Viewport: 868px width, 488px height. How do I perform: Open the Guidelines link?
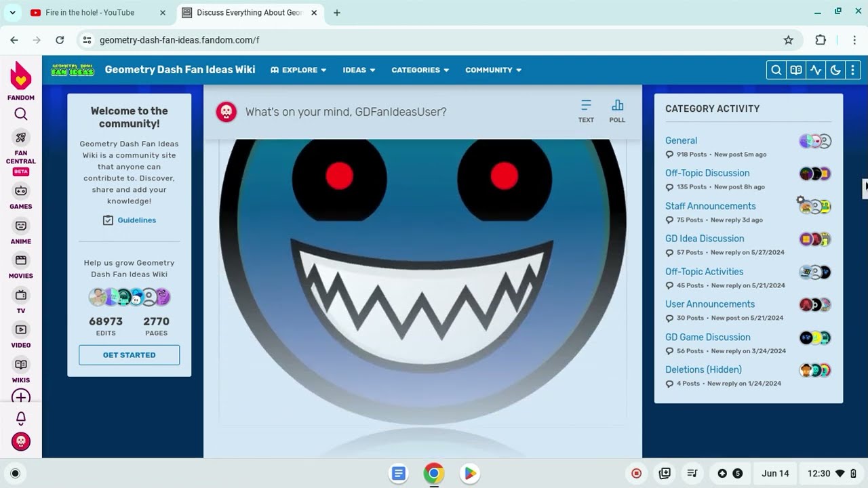tap(130, 220)
